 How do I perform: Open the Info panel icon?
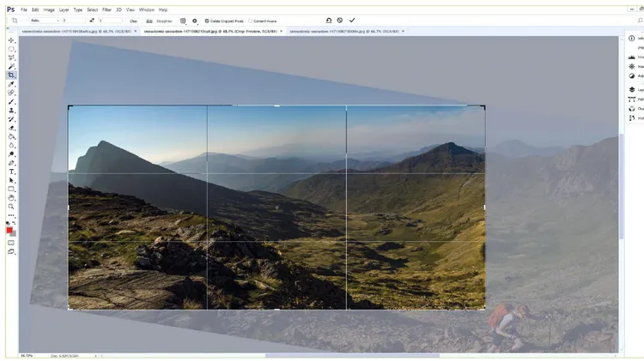click(x=632, y=38)
